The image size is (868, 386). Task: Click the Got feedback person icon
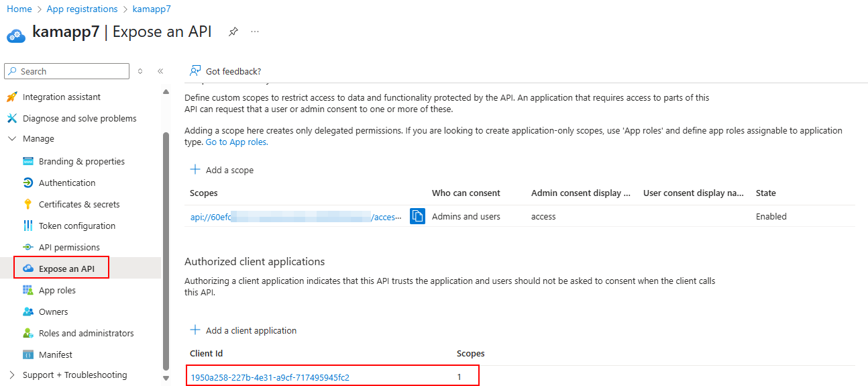coord(195,70)
